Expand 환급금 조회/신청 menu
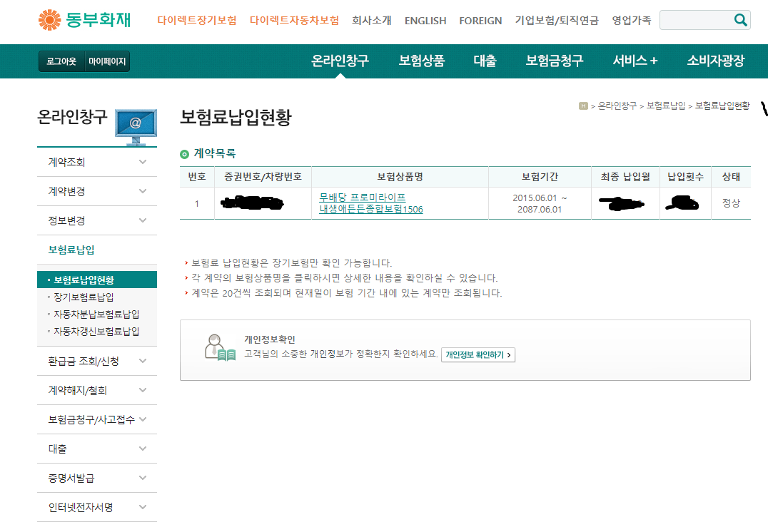768x532 pixels. [143, 361]
